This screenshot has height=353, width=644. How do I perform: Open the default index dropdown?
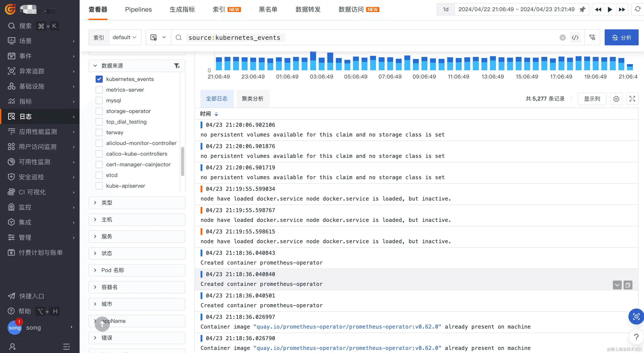click(125, 38)
